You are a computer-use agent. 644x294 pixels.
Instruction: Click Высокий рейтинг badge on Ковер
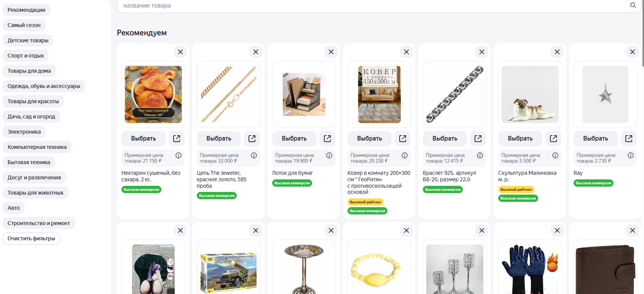(365, 202)
